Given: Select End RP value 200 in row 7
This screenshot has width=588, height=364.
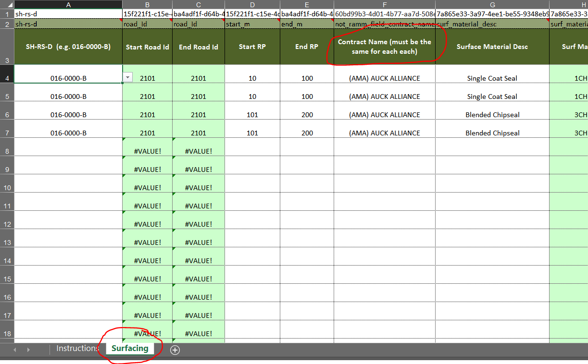Looking at the screenshot, I should pyautogui.click(x=307, y=133).
